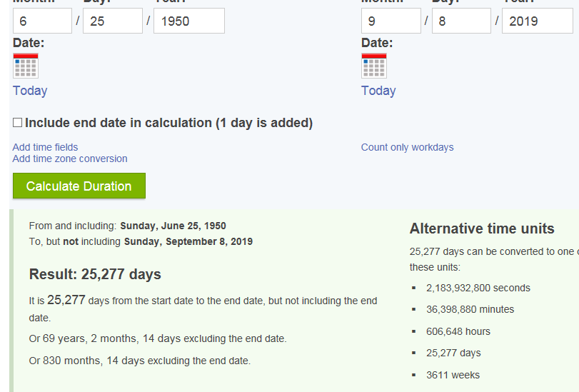579x392 pixels.
Task: Click the end year field showing 2019
Action: [x=537, y=21]
